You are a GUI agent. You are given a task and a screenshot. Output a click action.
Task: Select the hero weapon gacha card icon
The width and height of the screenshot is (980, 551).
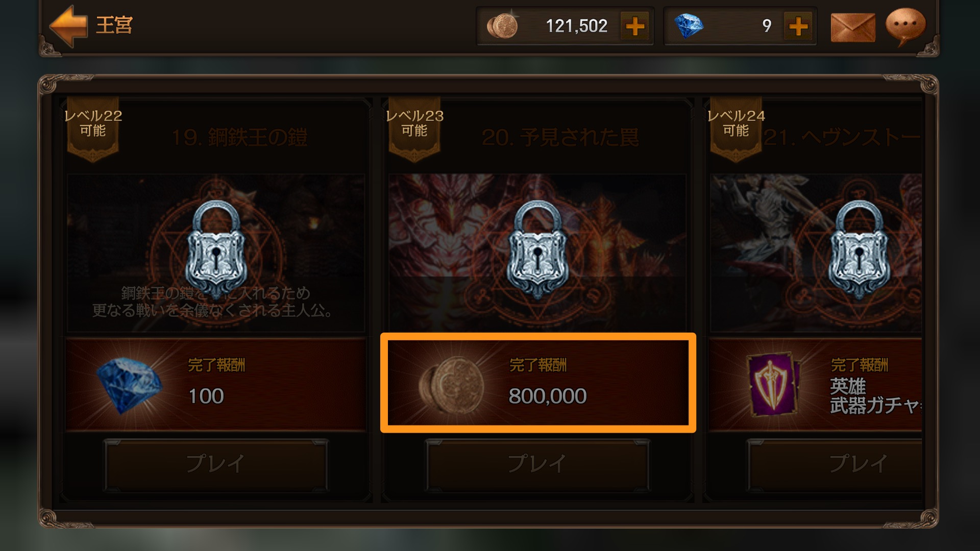[773, 385]
